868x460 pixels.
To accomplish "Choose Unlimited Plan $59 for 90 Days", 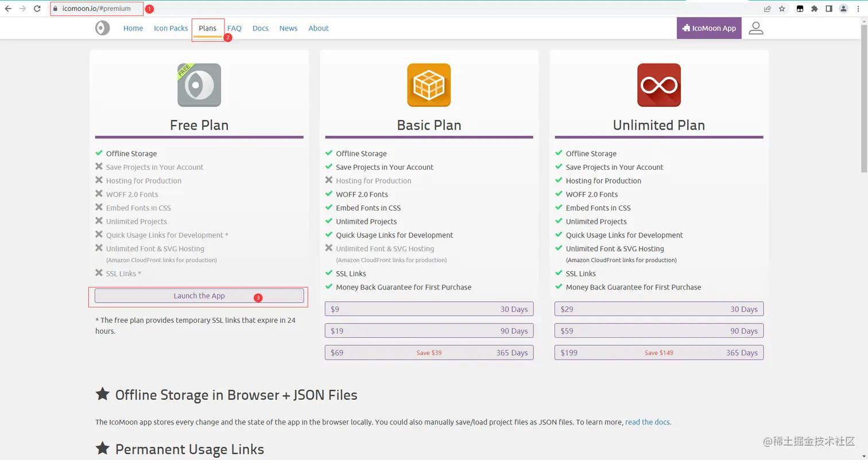I will click(659, 331).
